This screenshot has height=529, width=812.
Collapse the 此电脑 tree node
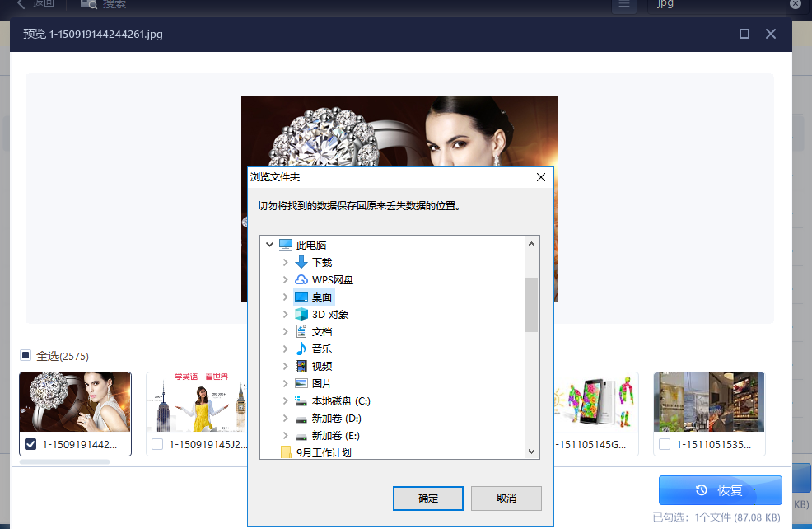click(x=268, y=245)
